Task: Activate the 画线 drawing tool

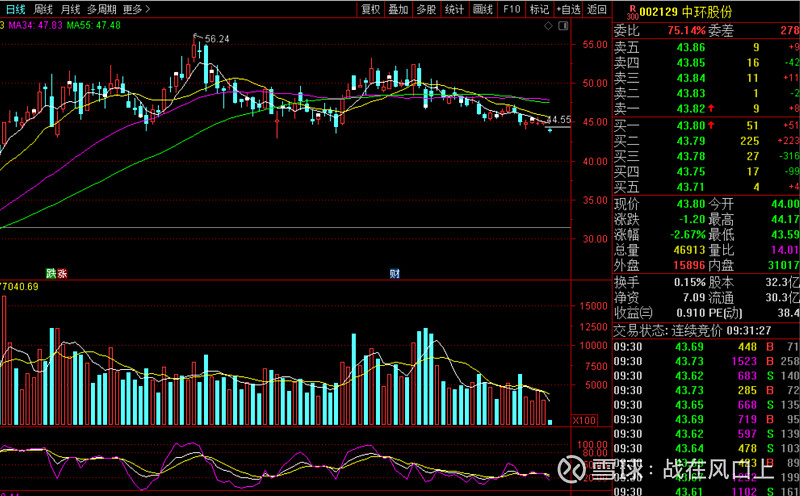Action: coord(483,9)
